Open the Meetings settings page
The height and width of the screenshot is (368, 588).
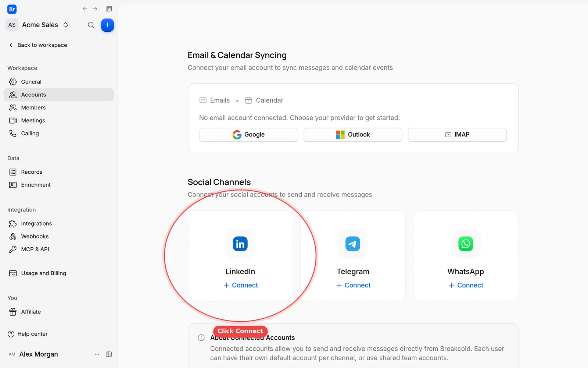coord(59,120)
